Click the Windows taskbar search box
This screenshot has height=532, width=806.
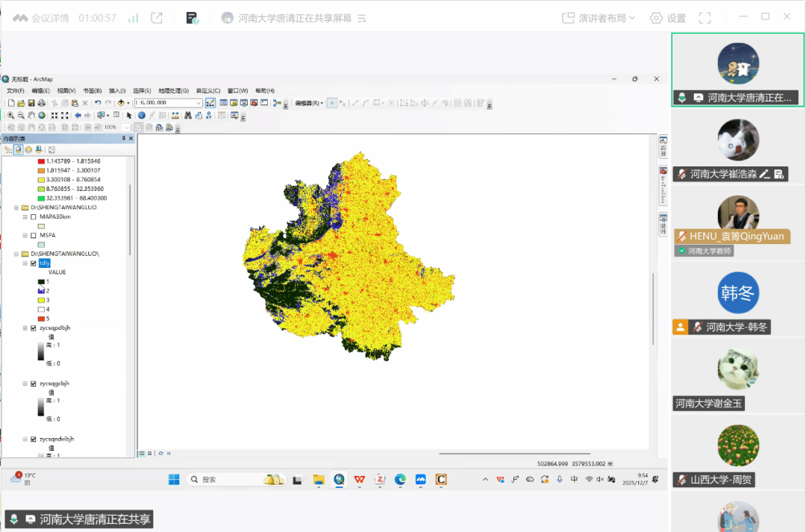click(224, 480)
